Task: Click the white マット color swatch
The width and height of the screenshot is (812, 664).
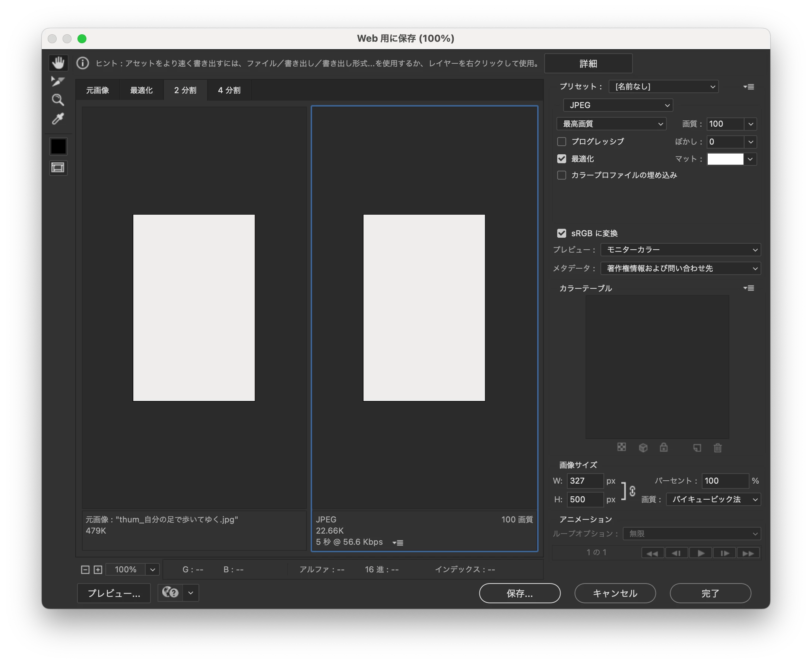Action: (725, 159)
